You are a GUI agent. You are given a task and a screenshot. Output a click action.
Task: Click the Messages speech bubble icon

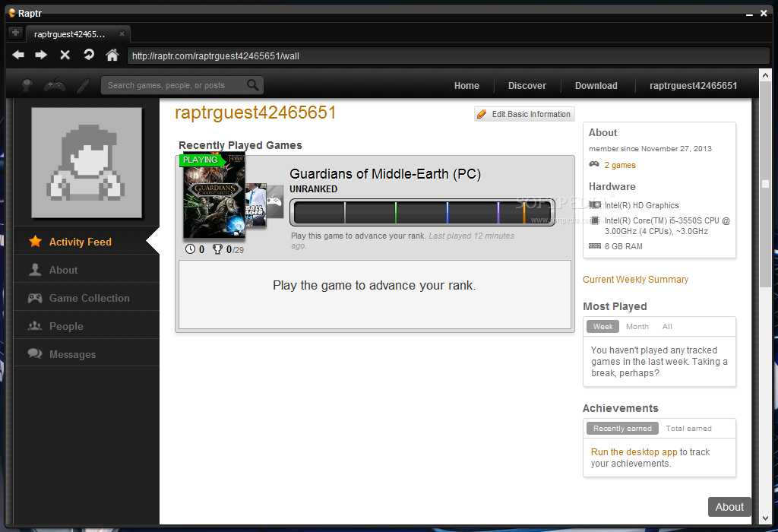(35, 354)
